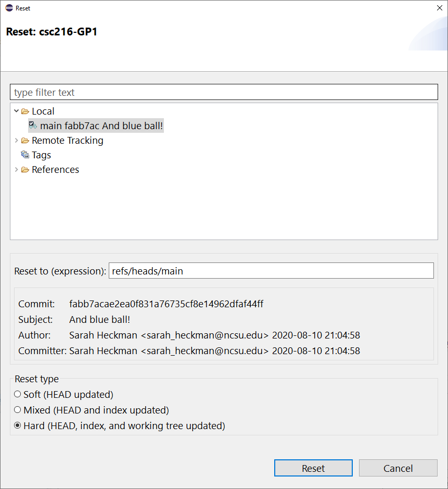Click the Eclipse icon in the title bar
Viewport: 448px width, 489px height.
(x=9, y=8)
